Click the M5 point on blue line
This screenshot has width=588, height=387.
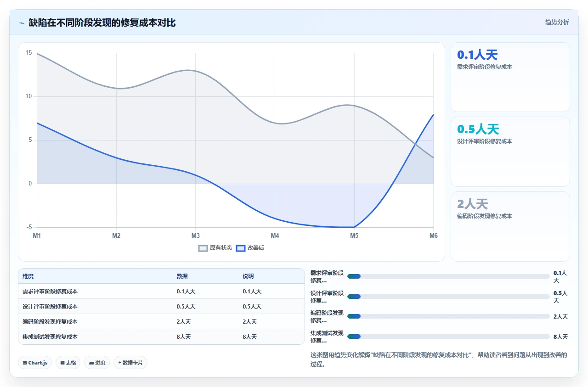pos(354,227)
